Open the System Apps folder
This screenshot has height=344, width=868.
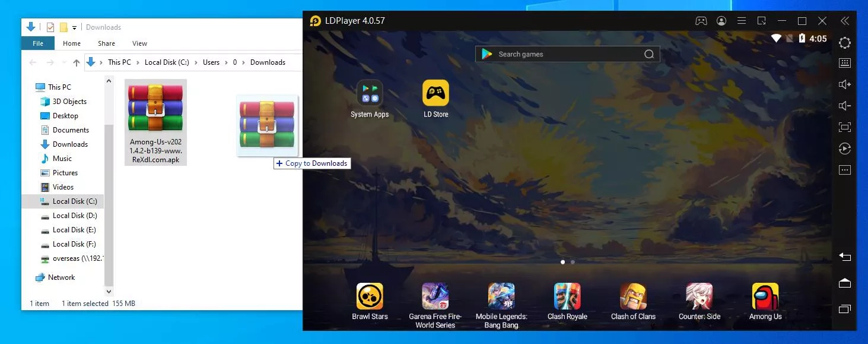(x=370, y=93)
